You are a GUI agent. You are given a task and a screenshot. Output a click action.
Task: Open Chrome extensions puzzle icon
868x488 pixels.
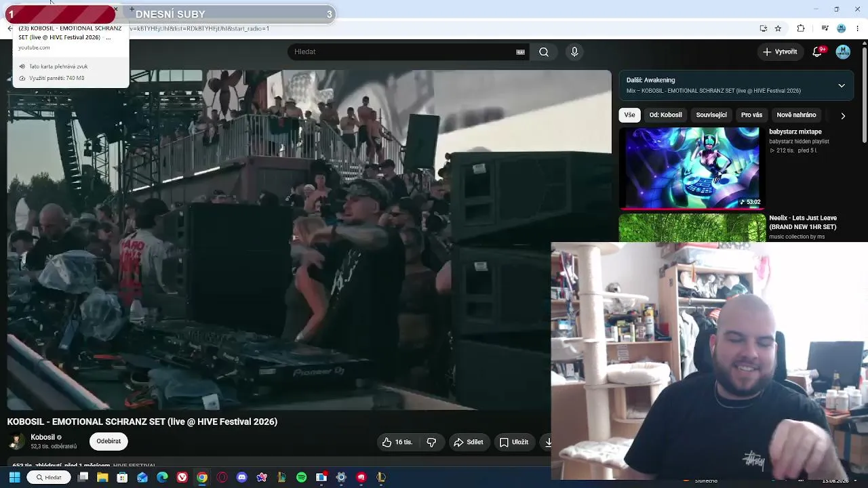click(x=801, y=28)
